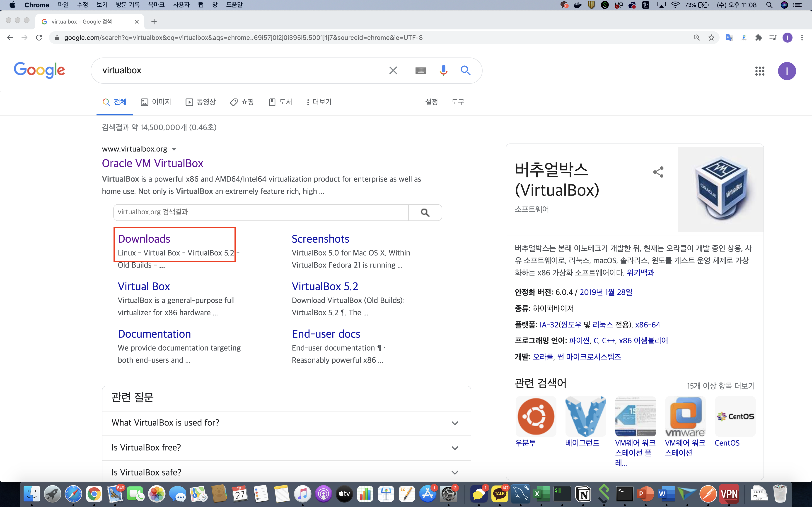
Task: Expand 'What VirtualBox is used for?' question
Action: (x=455, y=423)
